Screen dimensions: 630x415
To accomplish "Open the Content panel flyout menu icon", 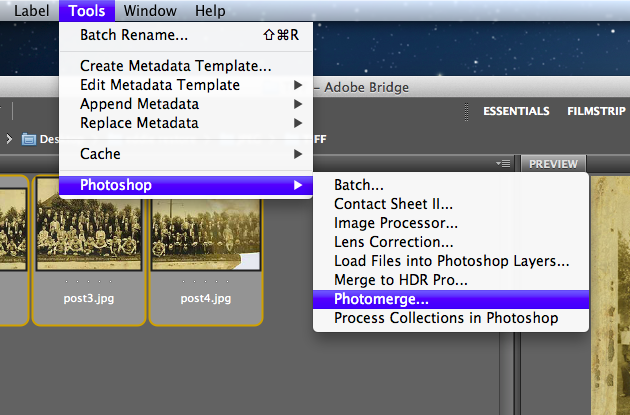I will 503,164.
